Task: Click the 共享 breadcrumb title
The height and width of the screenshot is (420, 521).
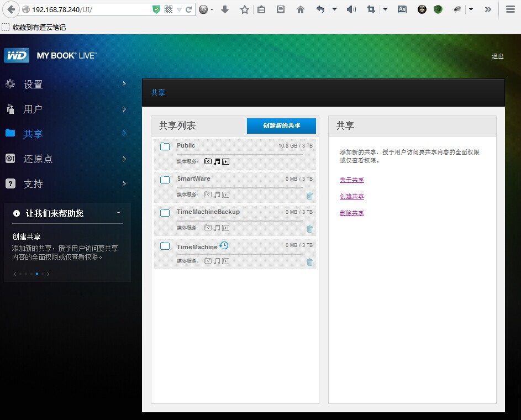Action: click(158, 92)
